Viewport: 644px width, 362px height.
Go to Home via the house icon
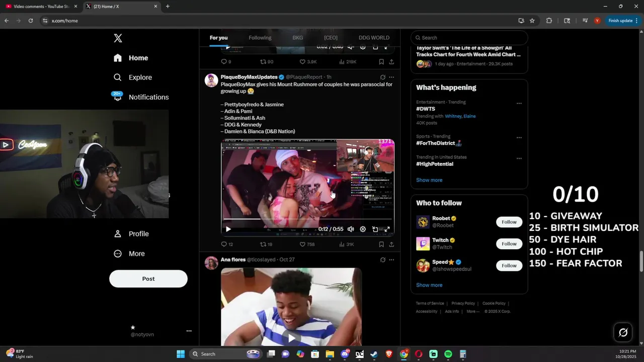(x=118, y=58)
